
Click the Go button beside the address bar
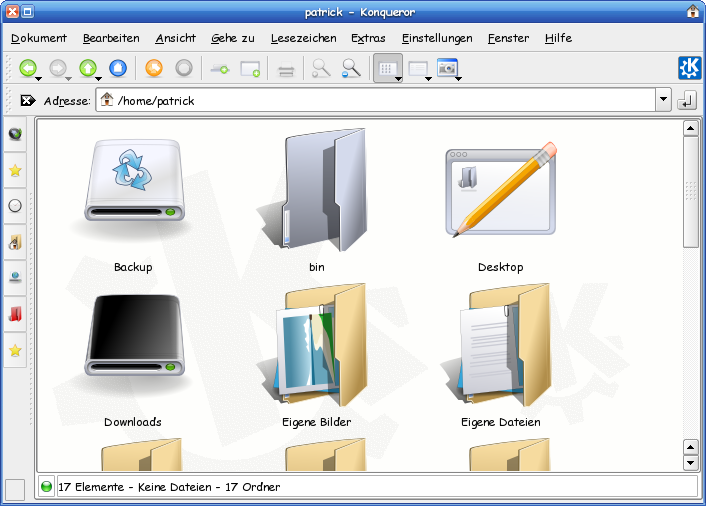(687, 100)
